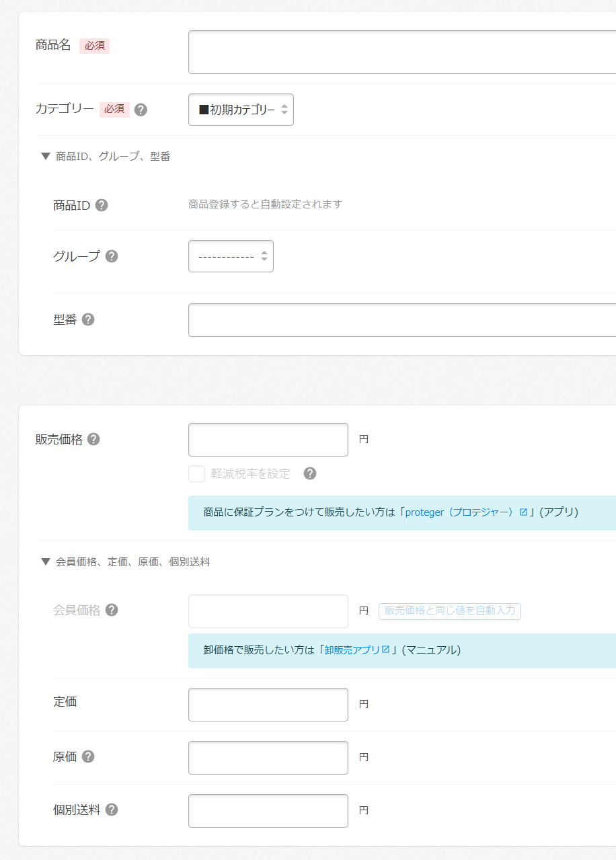The height and width of the screenshot is (860, 616).
Task: Open help for the 型番 field
Action: coord(88,319)
